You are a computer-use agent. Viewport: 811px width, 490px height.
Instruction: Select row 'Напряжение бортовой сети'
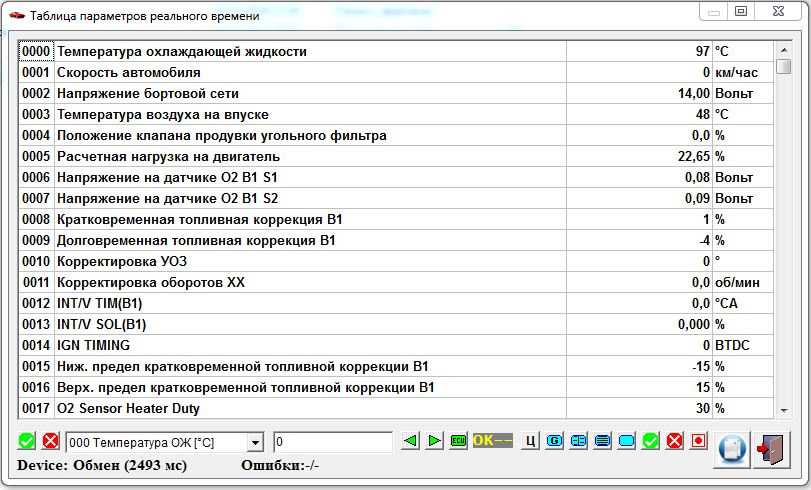pos(396,94)
